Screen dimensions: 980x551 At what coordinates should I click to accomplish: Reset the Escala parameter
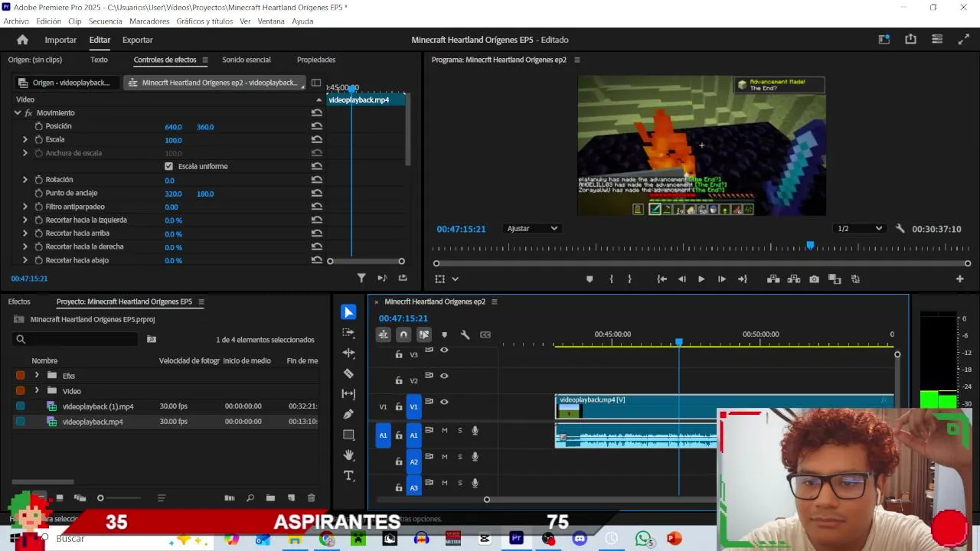(316, 139)
